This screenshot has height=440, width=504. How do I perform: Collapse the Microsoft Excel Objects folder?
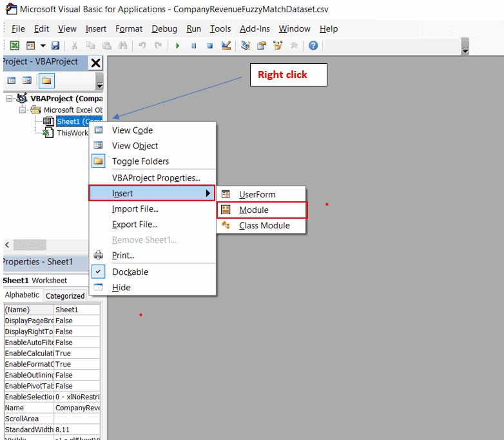(22, 110)
